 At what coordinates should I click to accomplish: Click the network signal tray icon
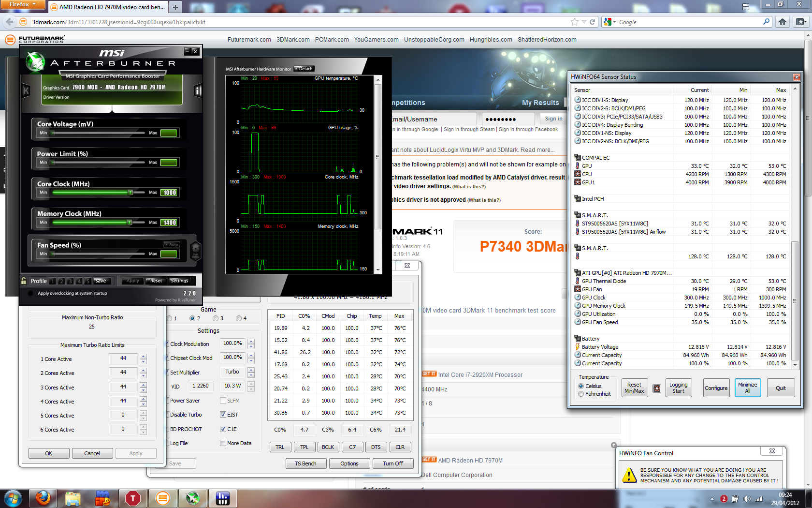[x=759, y=499]
